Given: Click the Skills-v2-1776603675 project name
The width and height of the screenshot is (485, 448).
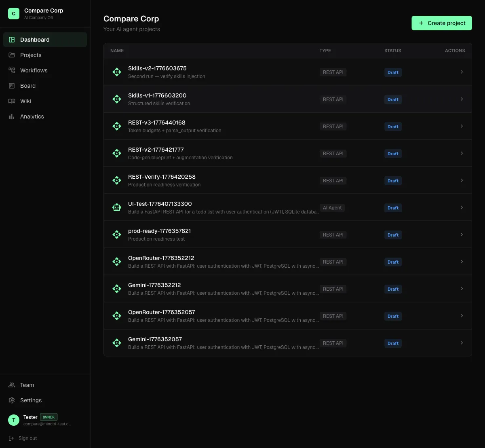Looking at the screenshot, I should tap(157, 68).
